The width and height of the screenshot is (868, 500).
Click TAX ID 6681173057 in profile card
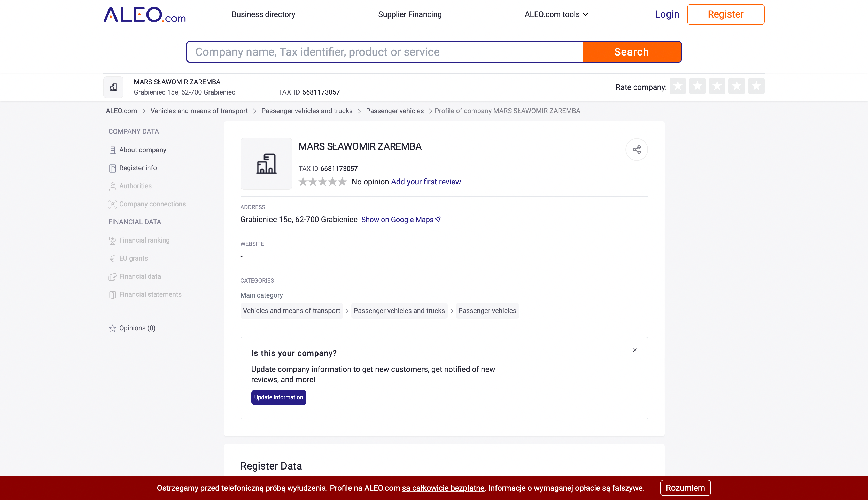click(328, 169)
